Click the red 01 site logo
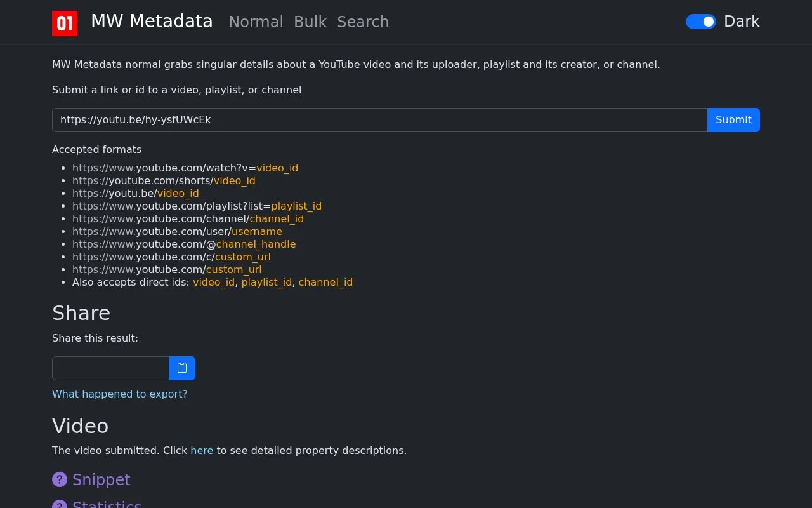Viewport: 812px width, 508px height. [x=65, y=23]
